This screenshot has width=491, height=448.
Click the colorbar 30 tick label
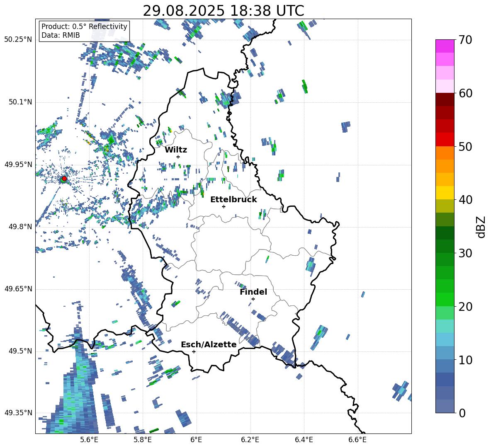tap(465, 253)
